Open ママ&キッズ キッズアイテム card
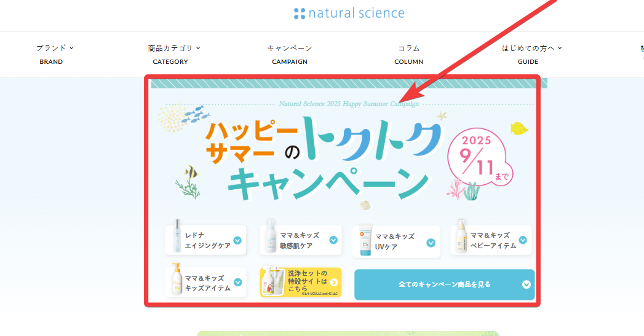The height and width of the screenshot is (336, 644). (x=206, y=283)
